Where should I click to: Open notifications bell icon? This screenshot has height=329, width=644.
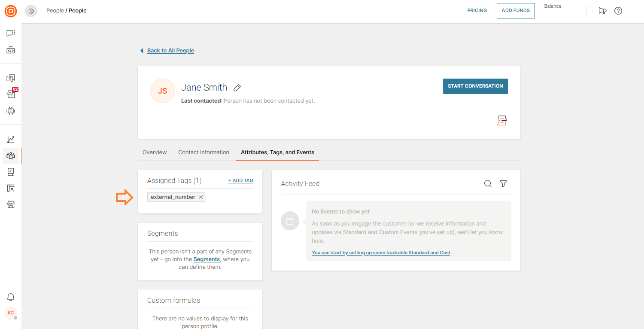(x=11, y=297)
